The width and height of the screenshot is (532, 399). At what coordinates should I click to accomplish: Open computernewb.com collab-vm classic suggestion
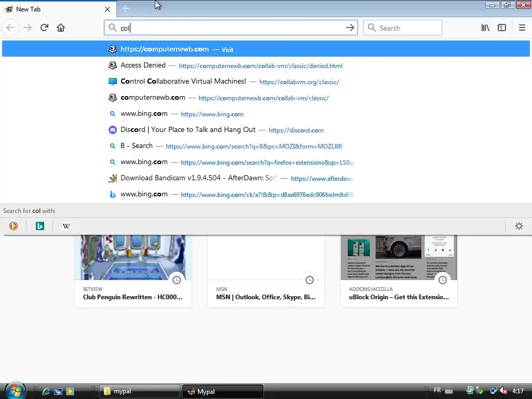tap(266, 98)
